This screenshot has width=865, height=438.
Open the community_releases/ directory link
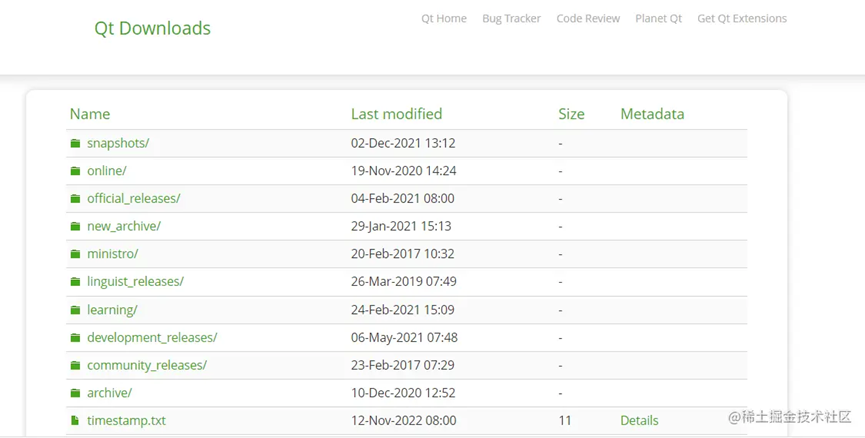147,365
